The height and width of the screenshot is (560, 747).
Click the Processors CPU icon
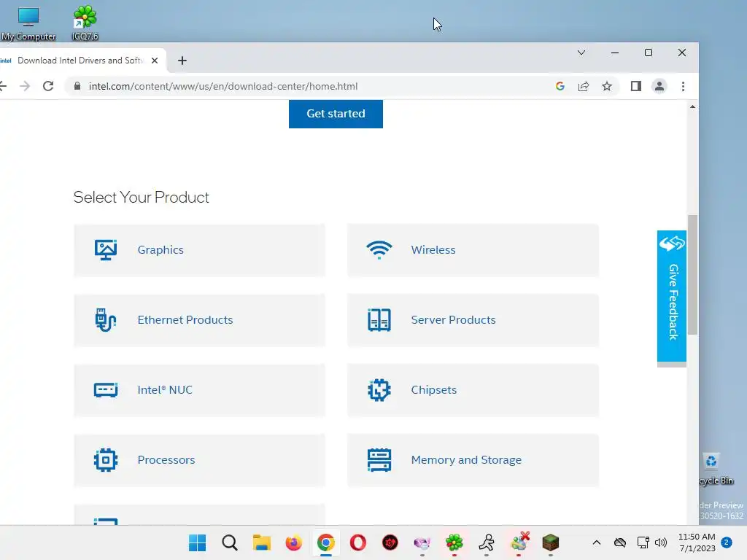coord(105,460)
